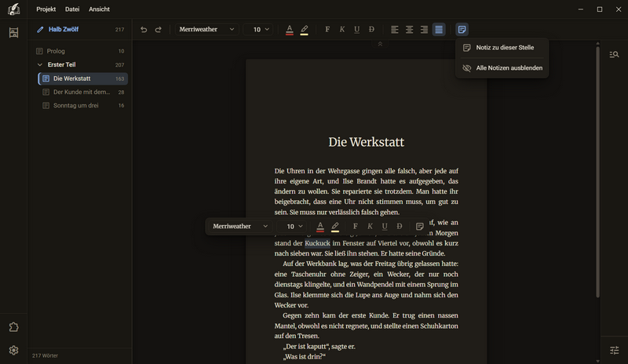Open the Datei menu
The width and height of the screenshot is (628, 364).
(72, 9)
